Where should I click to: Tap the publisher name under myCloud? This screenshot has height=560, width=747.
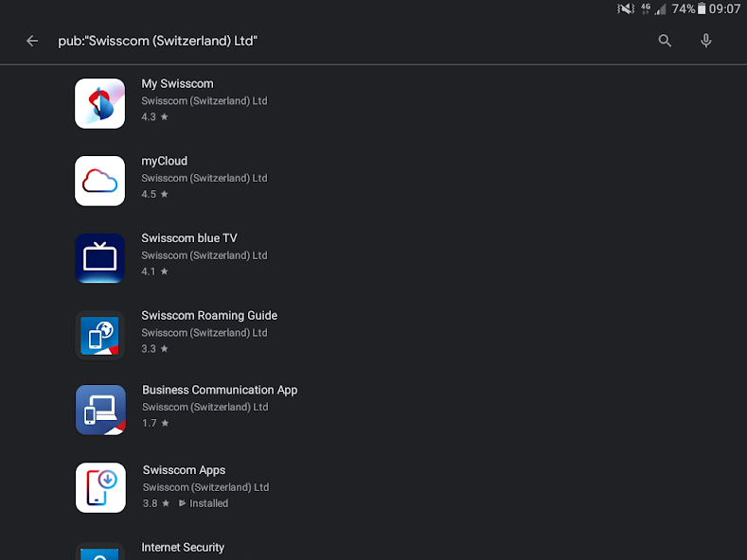click(205, 178)
